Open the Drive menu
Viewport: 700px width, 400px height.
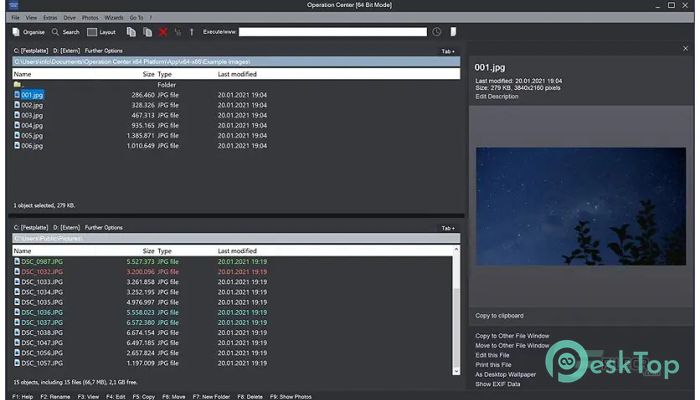(x=70, y=18)
